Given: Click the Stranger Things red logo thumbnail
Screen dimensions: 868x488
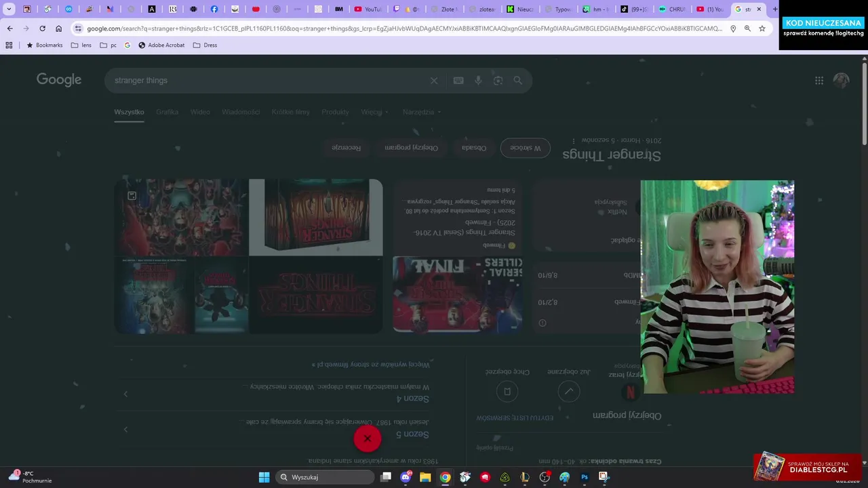Looking at the screenshot, I should [x=315, y=295].
